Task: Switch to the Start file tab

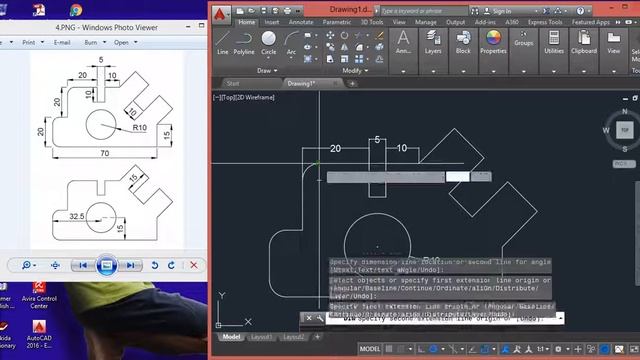Action: point(233,84)
